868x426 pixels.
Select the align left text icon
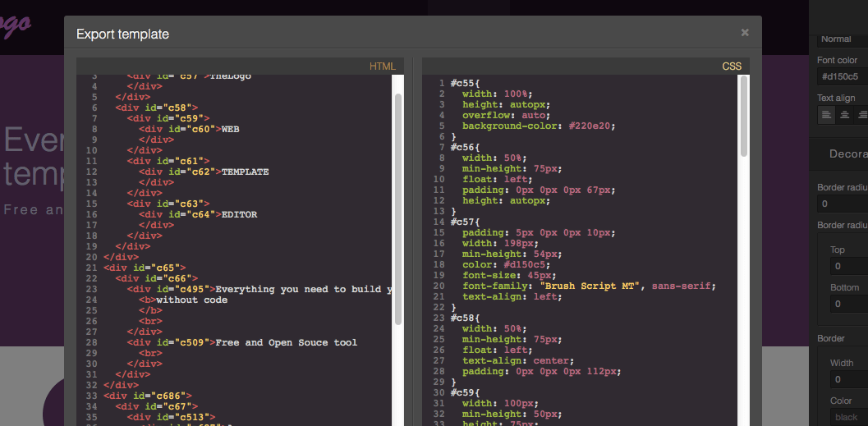(826, 115)
